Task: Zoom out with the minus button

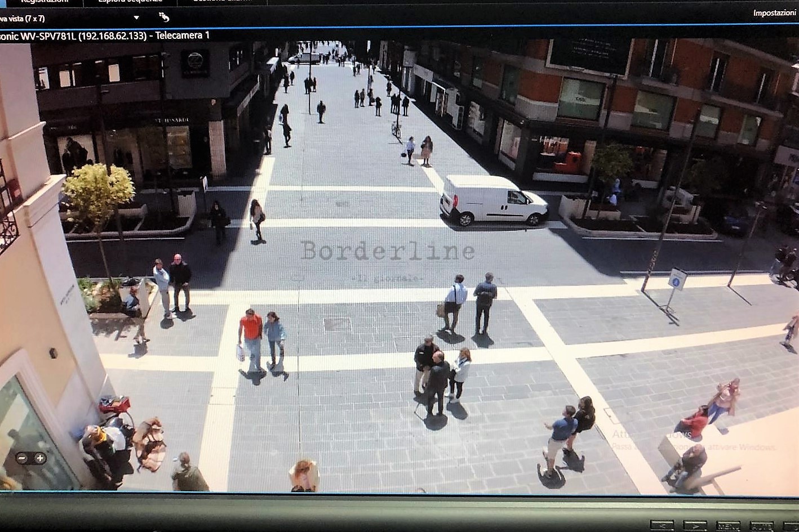Action: coord(23,458)
